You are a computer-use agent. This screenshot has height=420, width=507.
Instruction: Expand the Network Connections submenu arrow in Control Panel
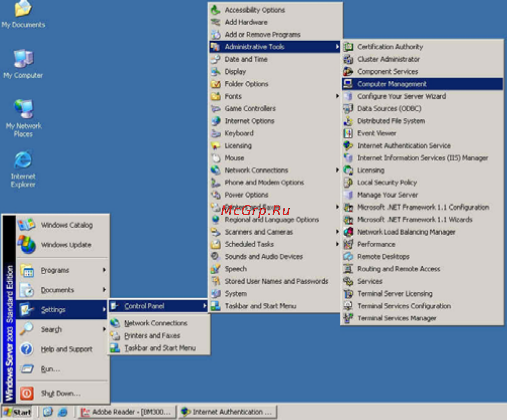pyautogui.click(x=337, y=170)
